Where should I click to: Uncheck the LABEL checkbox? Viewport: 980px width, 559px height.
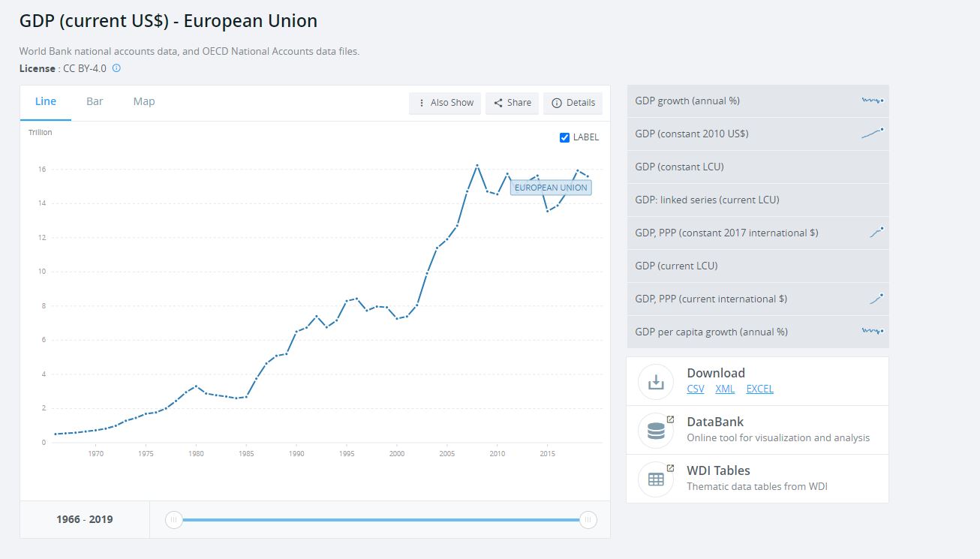pos(565,137)
